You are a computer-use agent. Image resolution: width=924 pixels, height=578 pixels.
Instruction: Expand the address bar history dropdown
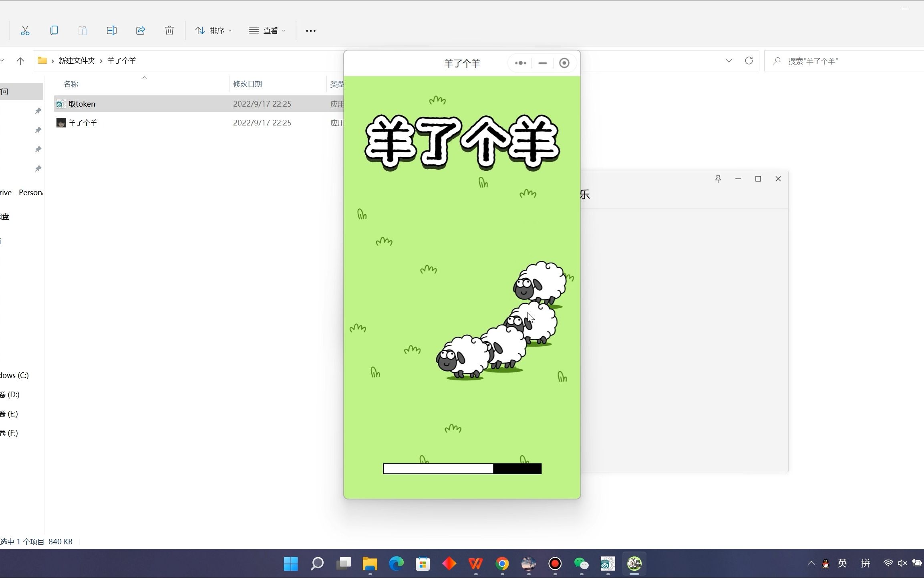[x=729, y=61]
